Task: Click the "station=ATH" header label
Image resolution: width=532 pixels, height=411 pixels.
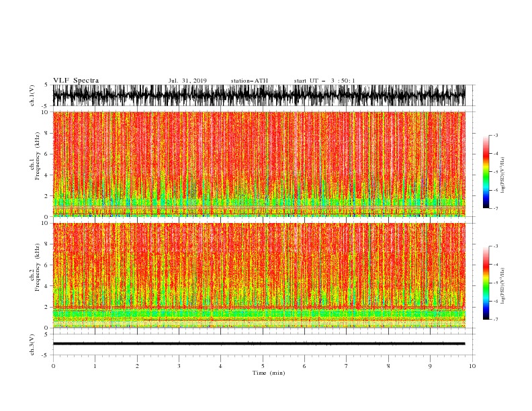Action: tap(249, 81)
